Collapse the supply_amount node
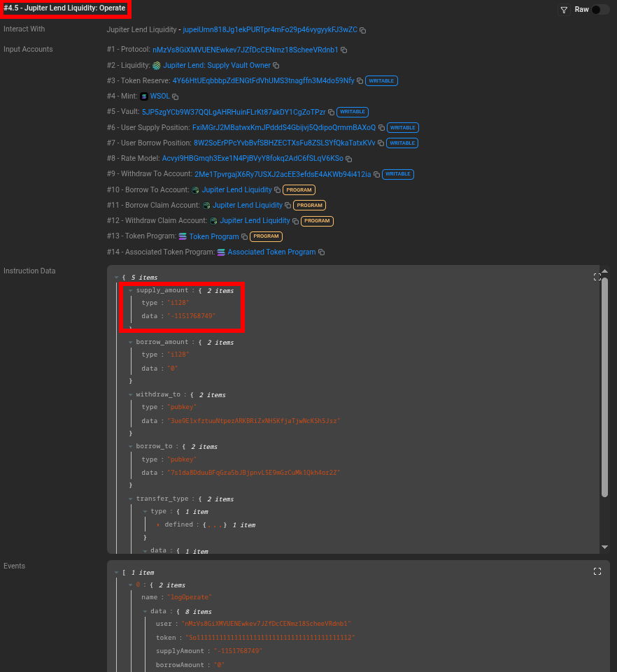The image size is (617, 672). click(x=130, y=291)
